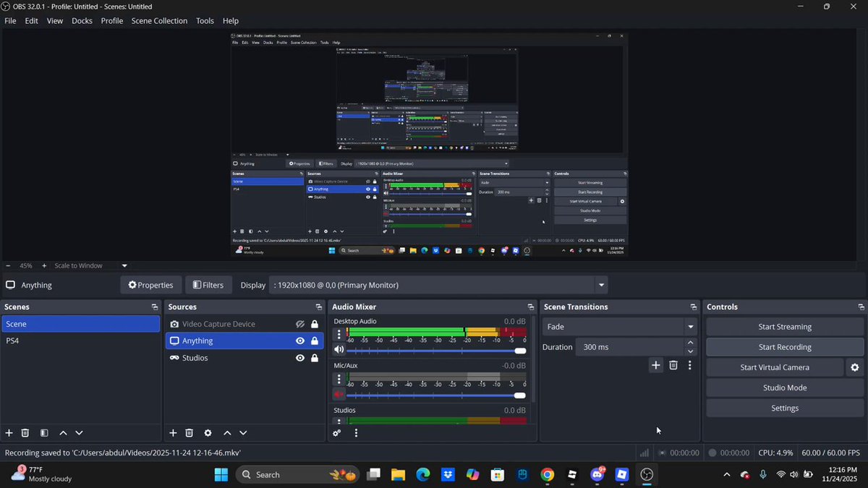Open the Edit menu
This screenshot has height=488, width=868.
(31, 21)
